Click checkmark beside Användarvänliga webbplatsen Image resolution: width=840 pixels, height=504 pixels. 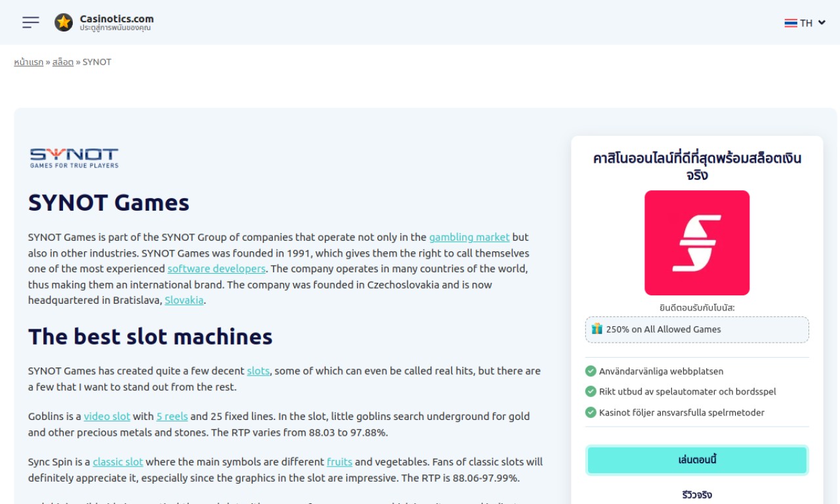[x=591, y=371]
